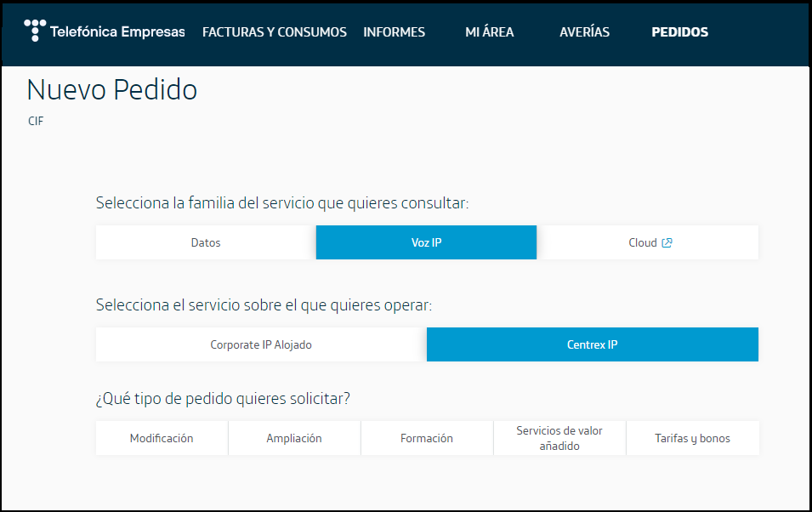Pick Servicios de valor añadido order type
Viewport: 812px width, 512px height.
pyautogui.click(x=559, y=437)
